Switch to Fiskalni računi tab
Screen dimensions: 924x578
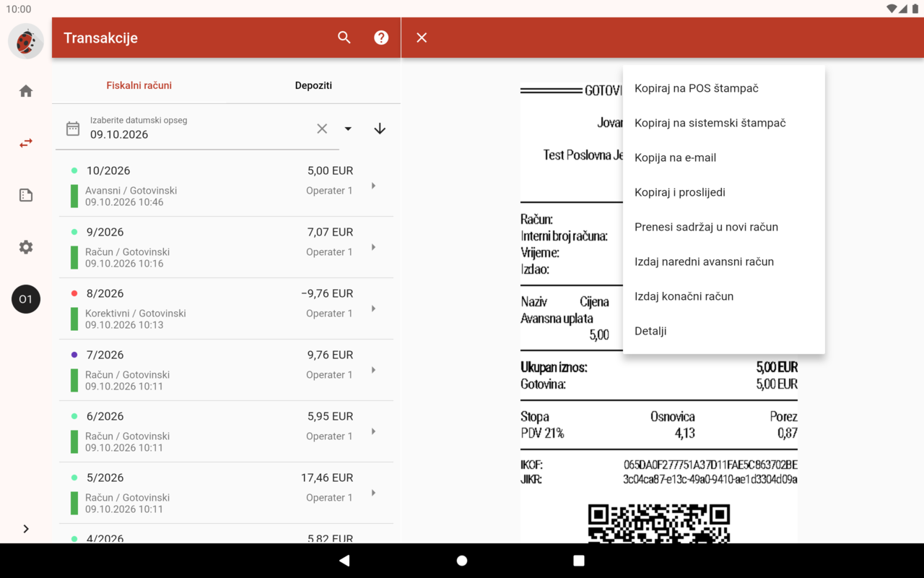pos(139,85)
